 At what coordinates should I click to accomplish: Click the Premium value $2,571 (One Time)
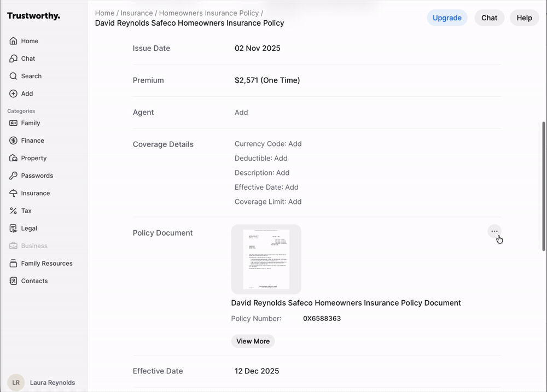coord(267,80)
